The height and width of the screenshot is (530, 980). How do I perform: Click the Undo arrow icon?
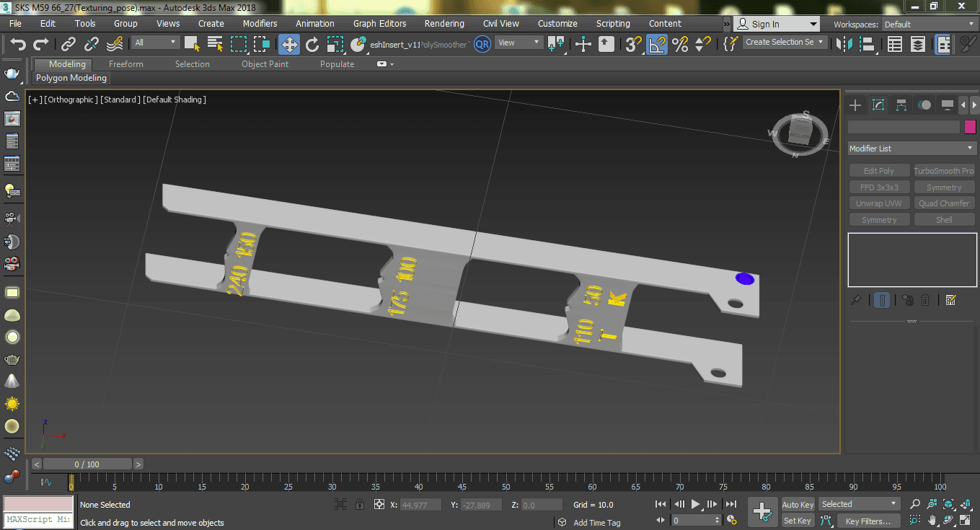pos(18,45)
